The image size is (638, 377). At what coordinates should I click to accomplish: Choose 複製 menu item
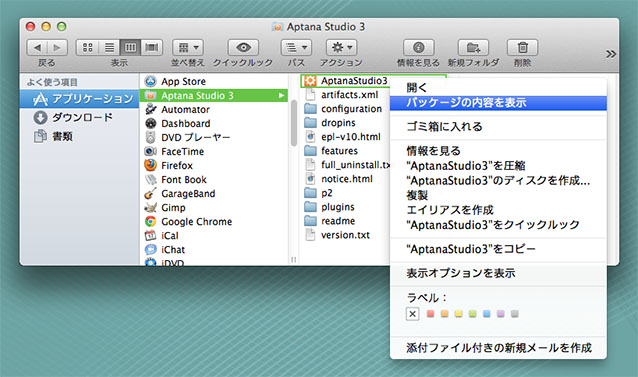point(498,195)
